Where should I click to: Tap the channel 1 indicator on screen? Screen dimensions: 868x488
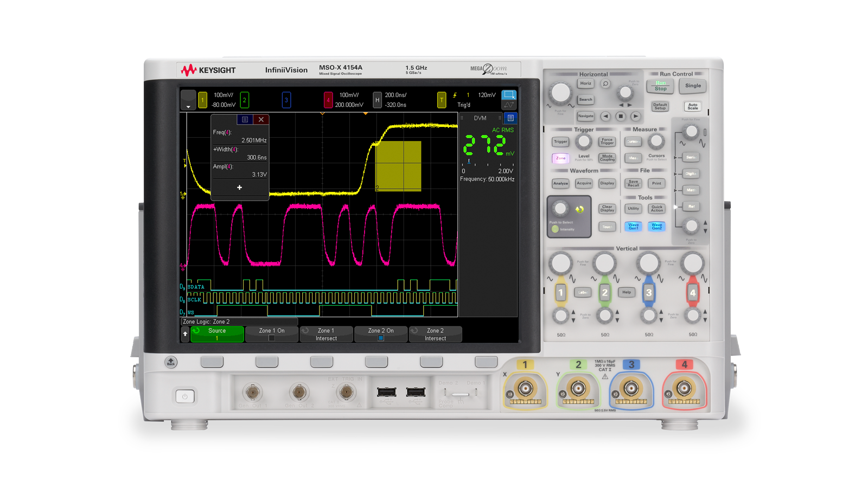202,100
